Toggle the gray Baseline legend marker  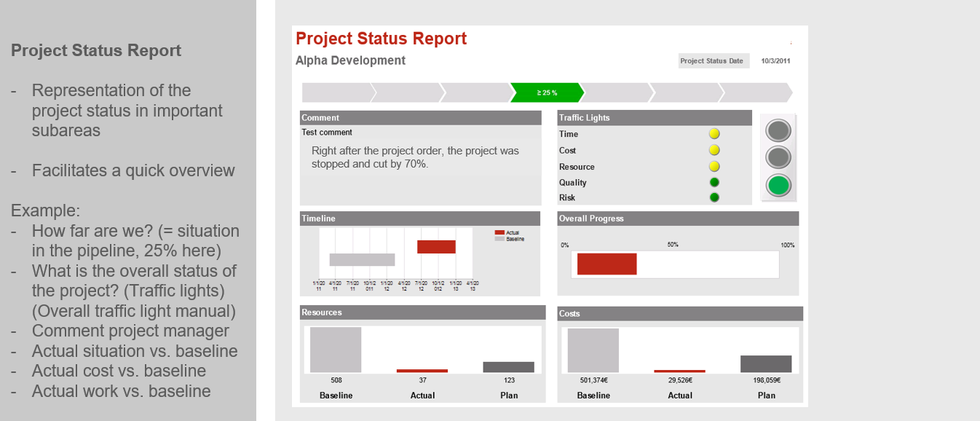tap(499, 238)
